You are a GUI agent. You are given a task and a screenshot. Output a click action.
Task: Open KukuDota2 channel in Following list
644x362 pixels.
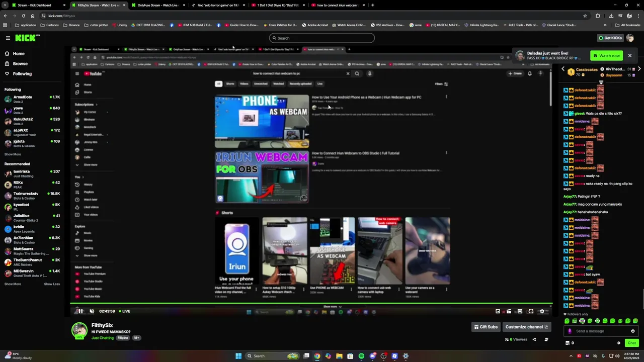pos(32,121)
